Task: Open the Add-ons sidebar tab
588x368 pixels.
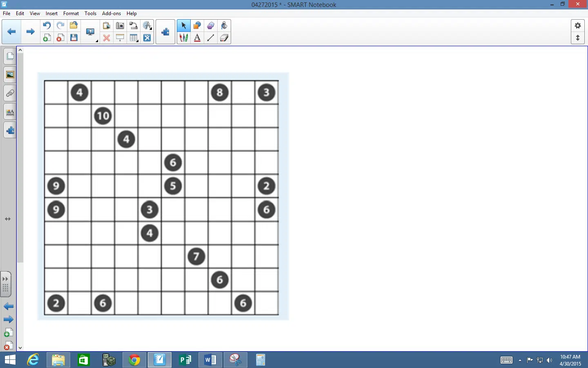Action: [x=10, y=130]
